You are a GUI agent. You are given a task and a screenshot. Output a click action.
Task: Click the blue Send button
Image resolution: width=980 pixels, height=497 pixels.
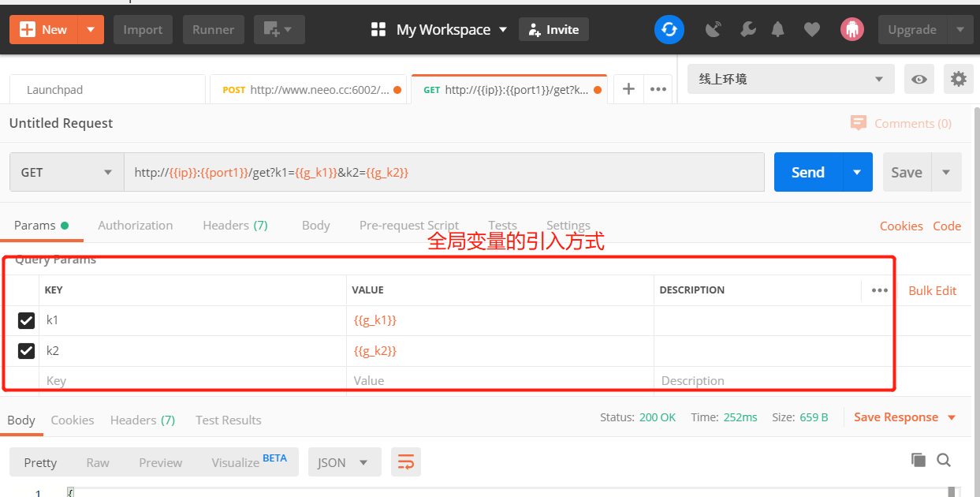(808, 172)
